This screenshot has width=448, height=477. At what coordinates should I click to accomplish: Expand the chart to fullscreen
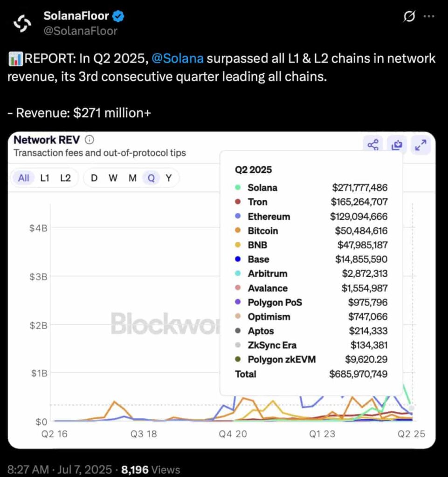coord(420,145)
